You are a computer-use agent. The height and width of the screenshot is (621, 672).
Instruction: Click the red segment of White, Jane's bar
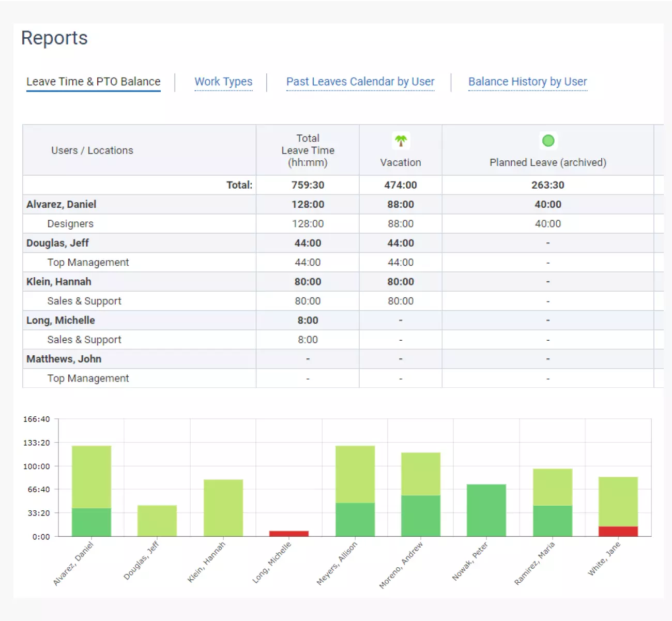pos(618,531)
